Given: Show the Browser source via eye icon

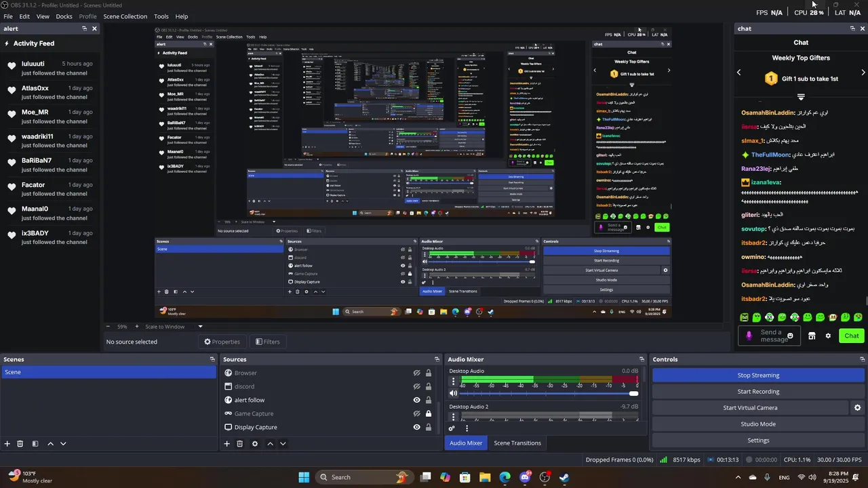Looking at the screenshot, I should (x=417, y=373).
